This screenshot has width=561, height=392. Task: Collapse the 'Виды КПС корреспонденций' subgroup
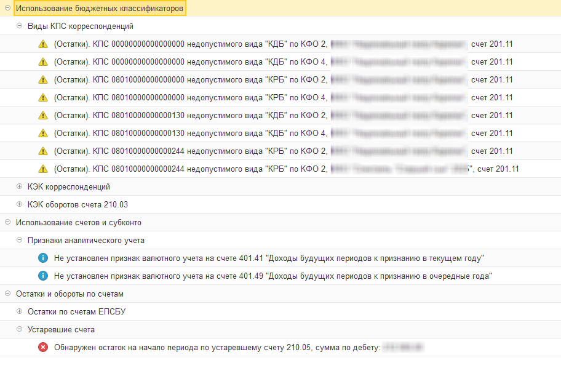click(19, 26)
